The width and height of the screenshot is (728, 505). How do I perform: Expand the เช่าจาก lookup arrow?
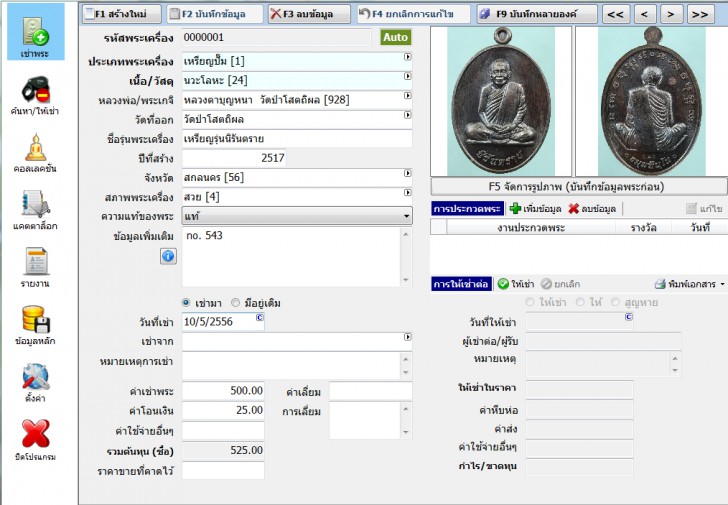coord(408,337)
